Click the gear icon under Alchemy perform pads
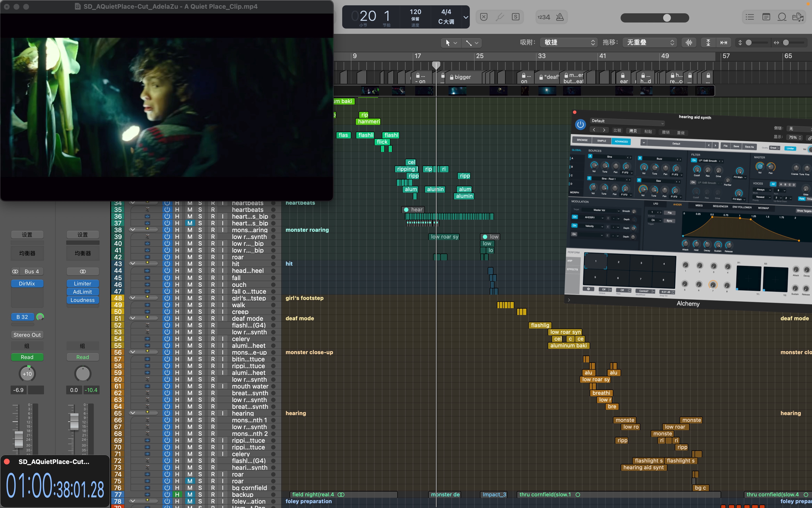812x508 pixels. 588,289
